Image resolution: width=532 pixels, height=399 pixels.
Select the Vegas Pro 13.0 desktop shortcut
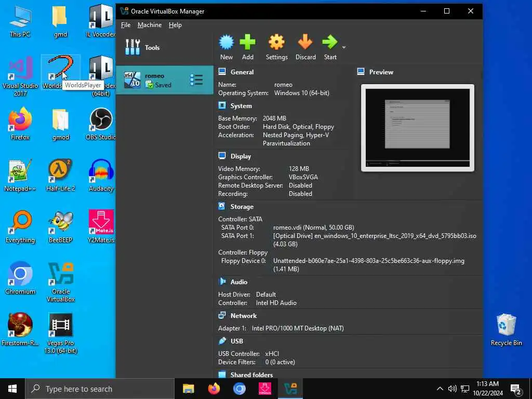pyautogui.click(x=60, y=334)
